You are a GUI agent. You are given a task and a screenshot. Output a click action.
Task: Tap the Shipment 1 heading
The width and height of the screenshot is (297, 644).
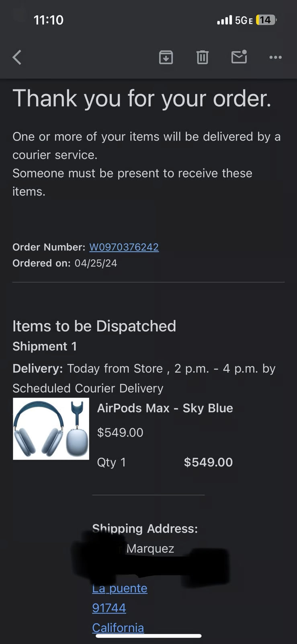coord(45,346)
